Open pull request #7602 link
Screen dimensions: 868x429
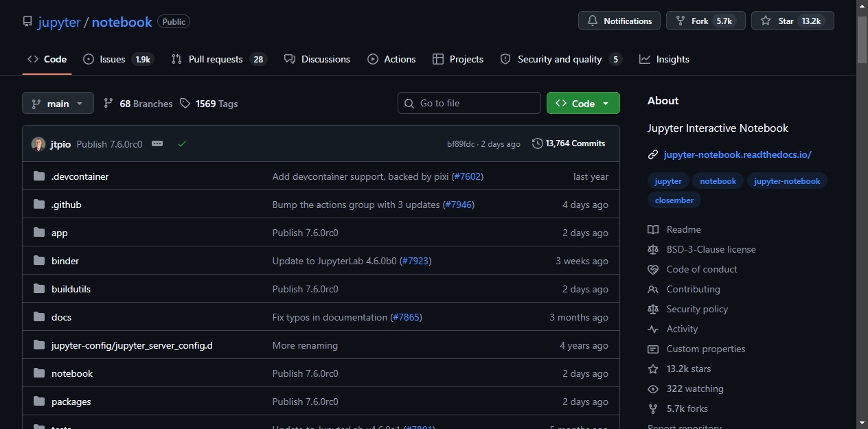[467, 176]
